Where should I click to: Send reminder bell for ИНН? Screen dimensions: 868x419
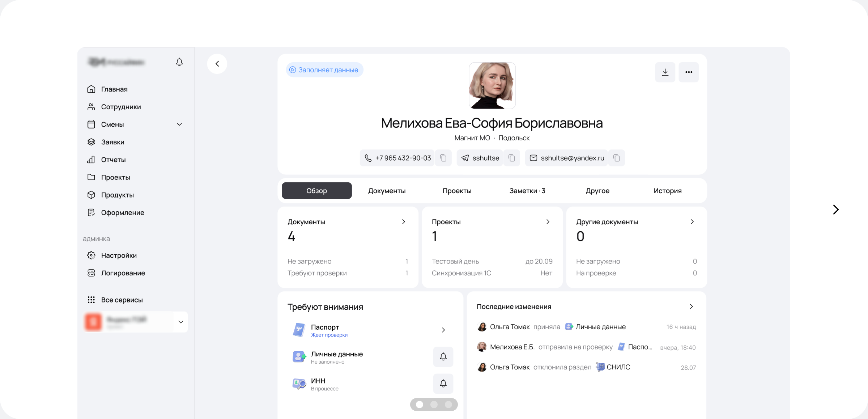coord(443,384)
